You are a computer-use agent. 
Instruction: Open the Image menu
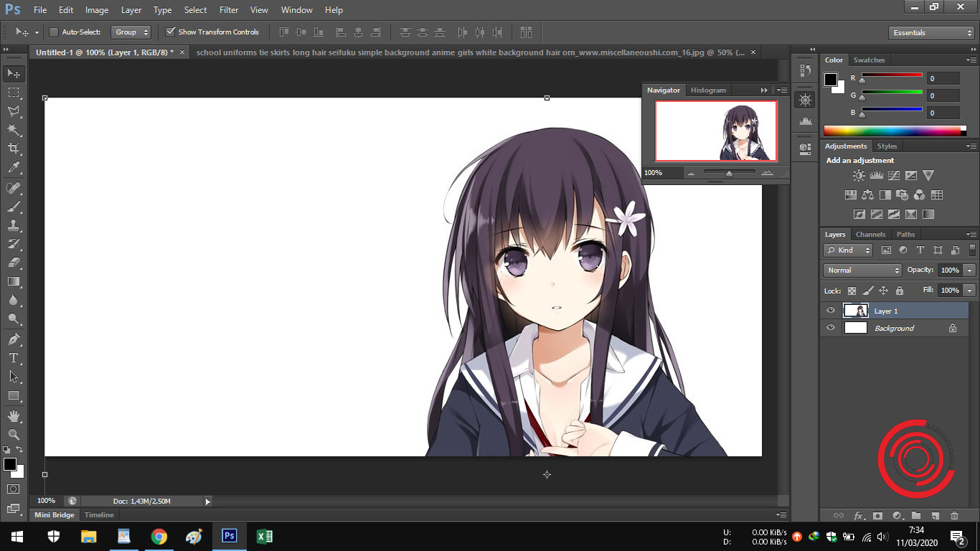[97, 10]
